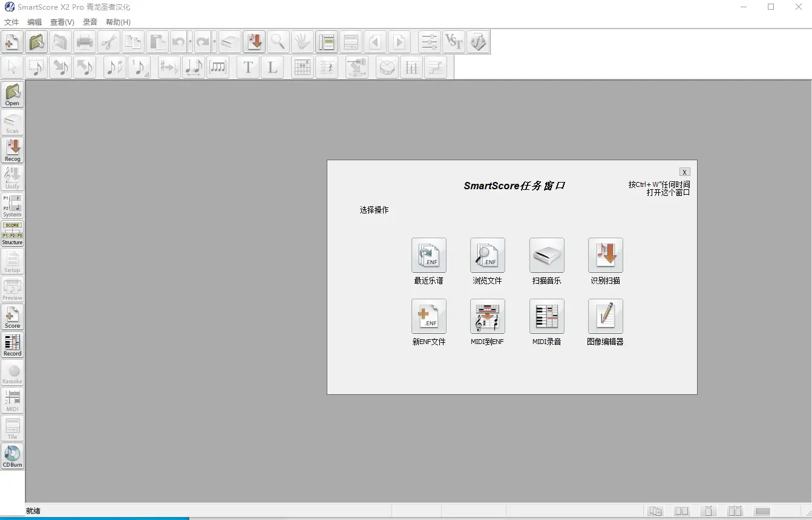Screen dimensions: 812x520
Task: Choose MIDI录音 in the task window
Action: pyautogui.click(x=547, y=316)
